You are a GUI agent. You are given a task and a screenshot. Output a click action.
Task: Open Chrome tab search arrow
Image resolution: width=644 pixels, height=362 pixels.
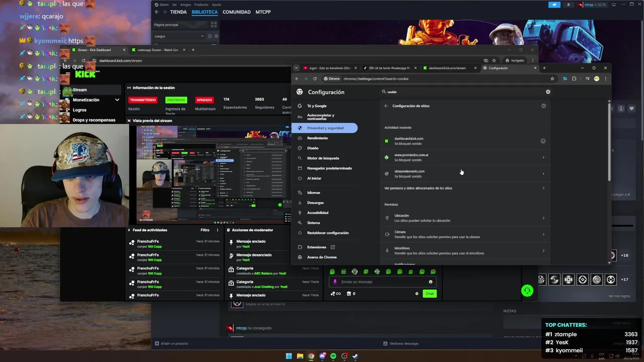[296, 68]
